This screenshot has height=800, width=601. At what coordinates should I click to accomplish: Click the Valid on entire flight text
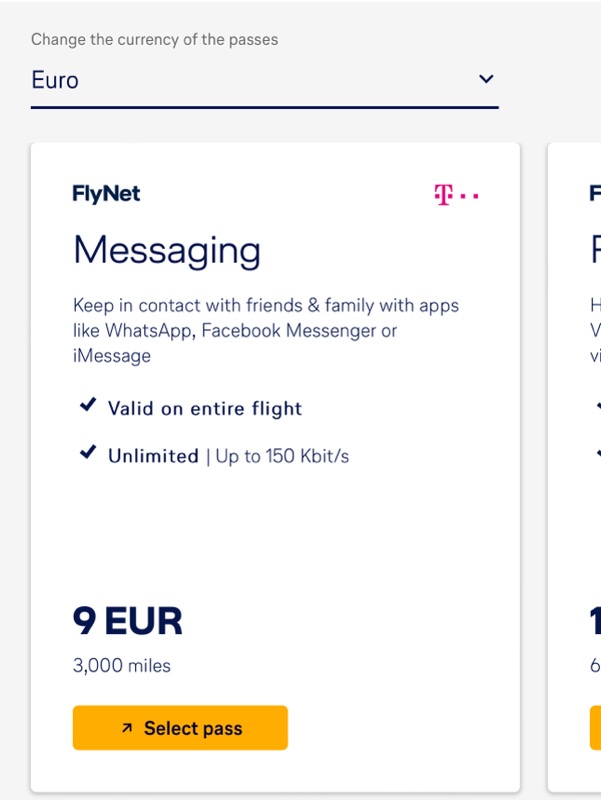point(205,408)
